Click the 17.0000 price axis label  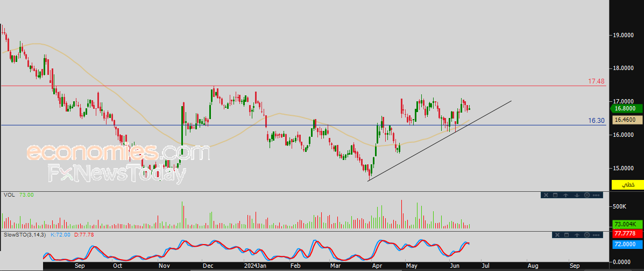(624, 101)
